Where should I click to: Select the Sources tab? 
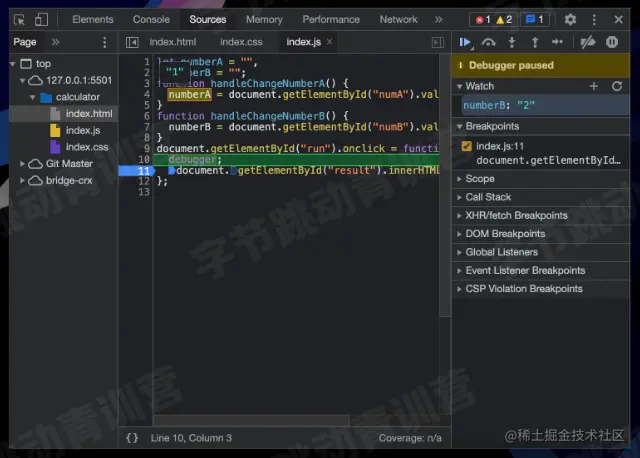(207, 20)
